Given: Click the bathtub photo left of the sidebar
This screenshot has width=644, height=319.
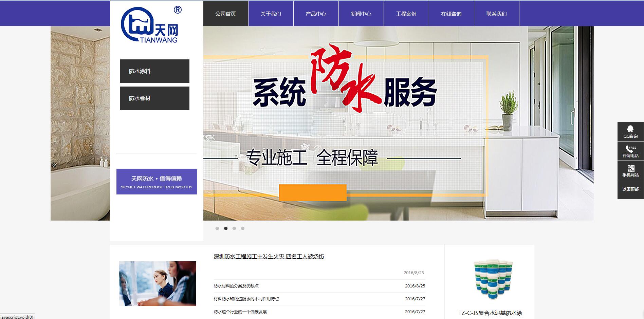Looking at the screenshot, I should (80, 123).
